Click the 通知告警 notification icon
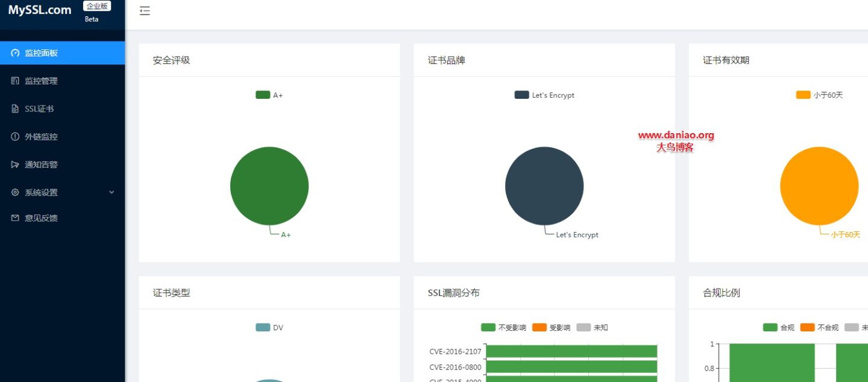Image resolution: width=868 pixels, height=382 pixels. pyautogui.click(x=15, y=164)
